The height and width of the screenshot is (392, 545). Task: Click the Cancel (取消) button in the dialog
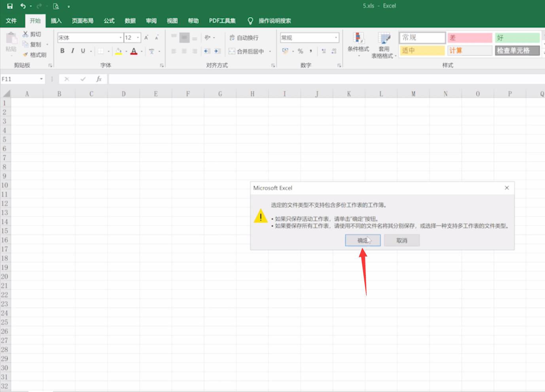pyautogui.click(x=402, y=240)
